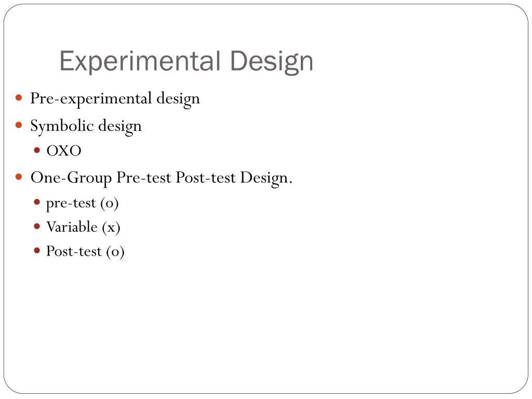
Task: Click the dark red bullet before "OXO"
Action: (x=37, y=150)
